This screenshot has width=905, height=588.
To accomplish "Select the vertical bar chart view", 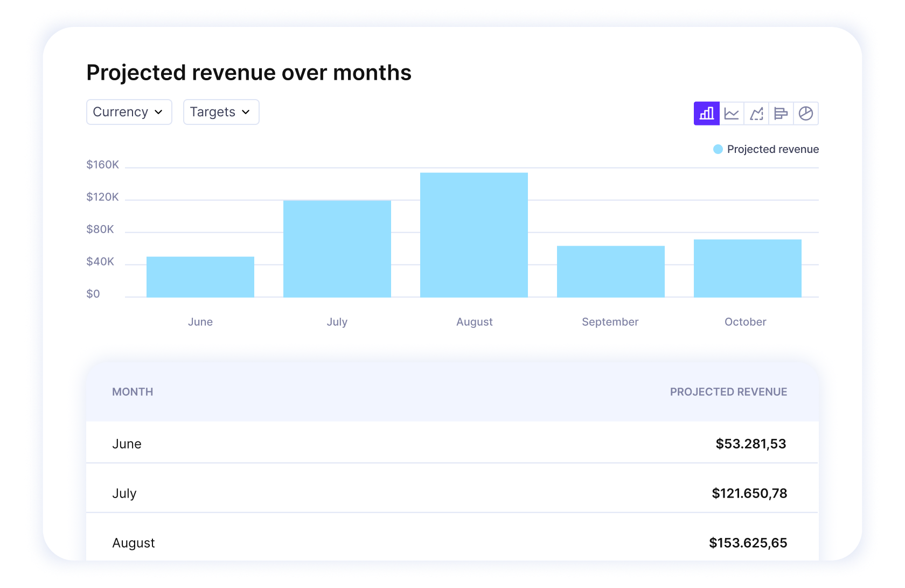I will (706, 114).
